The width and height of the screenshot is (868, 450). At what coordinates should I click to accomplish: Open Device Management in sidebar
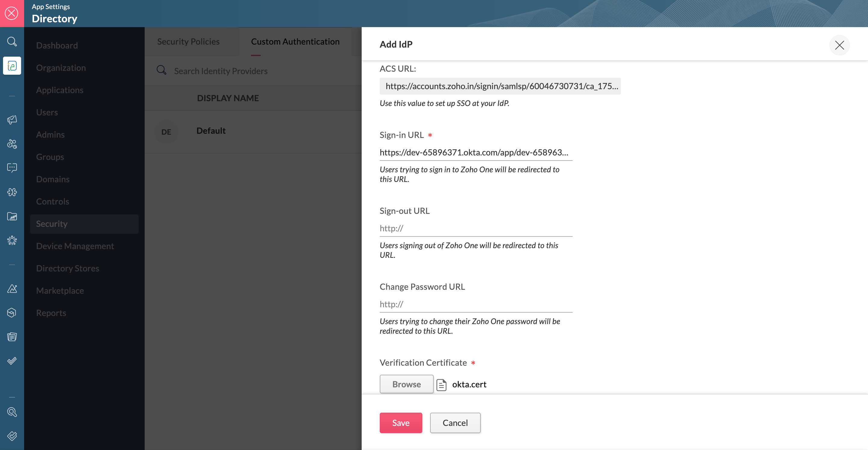(x=75, y=246)
